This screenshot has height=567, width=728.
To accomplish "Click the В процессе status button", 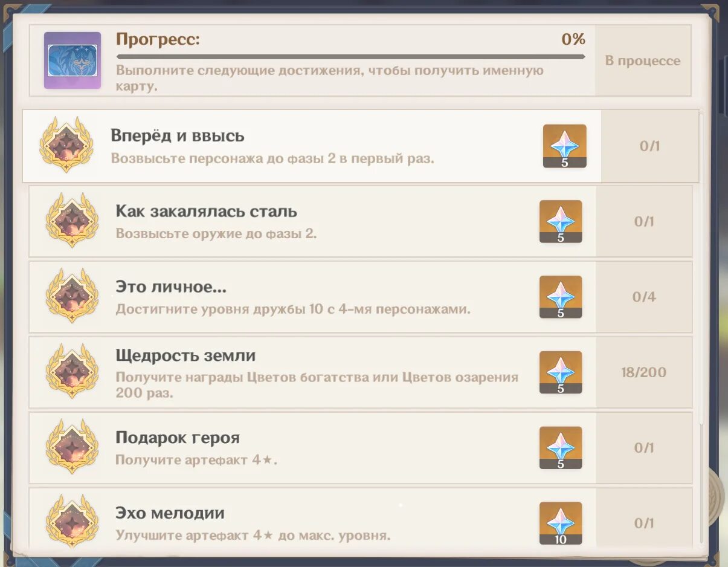I will (x=643, y=60).
